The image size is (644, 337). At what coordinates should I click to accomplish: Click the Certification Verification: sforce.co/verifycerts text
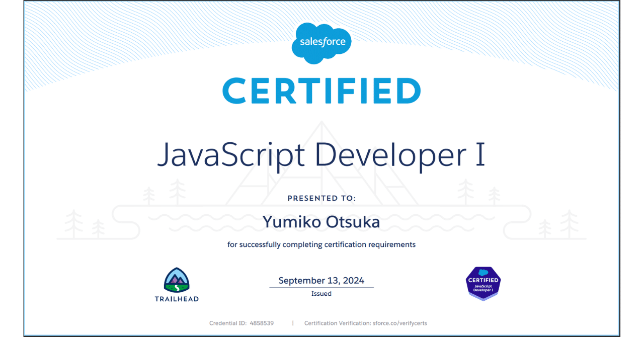365,323
